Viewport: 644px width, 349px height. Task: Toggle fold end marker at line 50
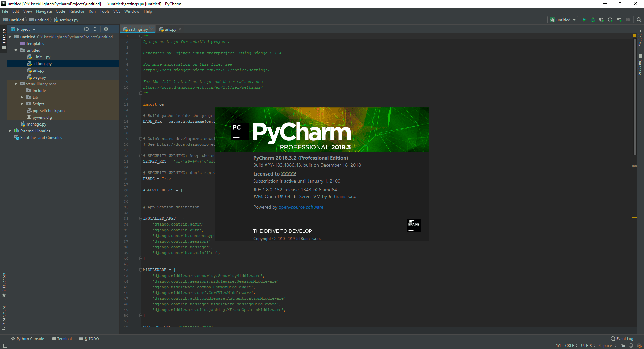coord(141,315)
